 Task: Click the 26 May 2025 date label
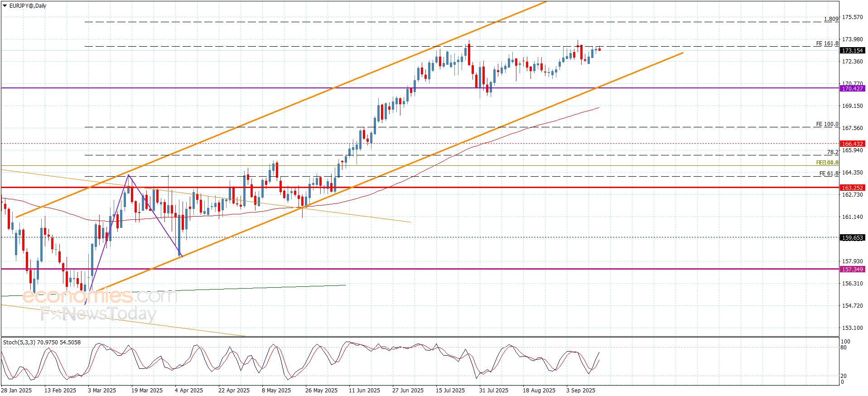(x=321, y=391)
